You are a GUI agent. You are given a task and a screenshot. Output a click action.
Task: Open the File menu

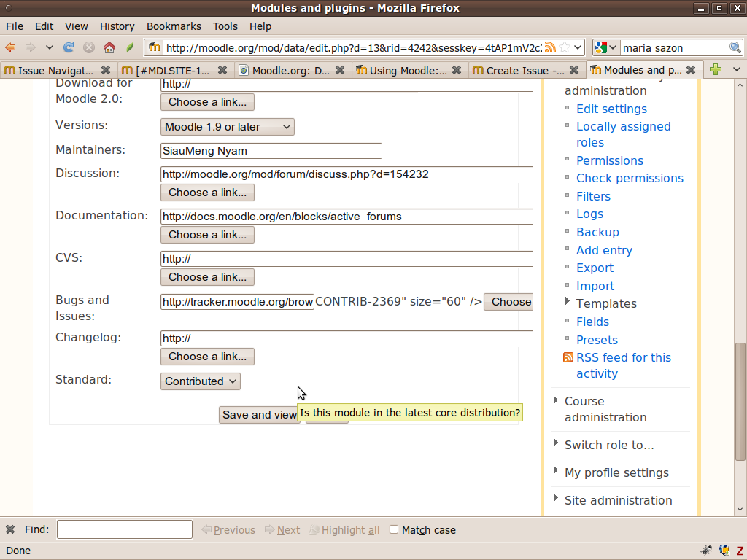15,26
